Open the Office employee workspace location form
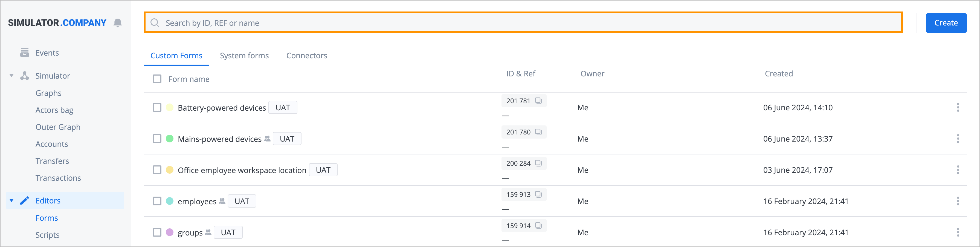 (x=242, y=171)
